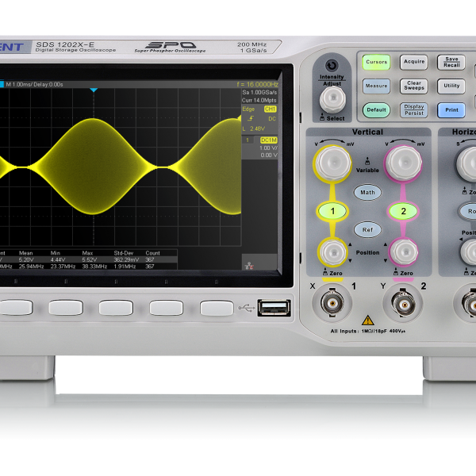Toggle the Display Persist button
The image size is (476, 476).
click(x=413, y=110)
